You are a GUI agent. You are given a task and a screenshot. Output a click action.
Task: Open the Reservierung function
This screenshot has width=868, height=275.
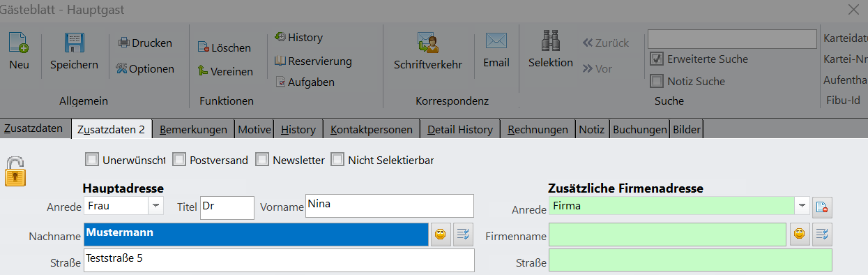[312, 61]
